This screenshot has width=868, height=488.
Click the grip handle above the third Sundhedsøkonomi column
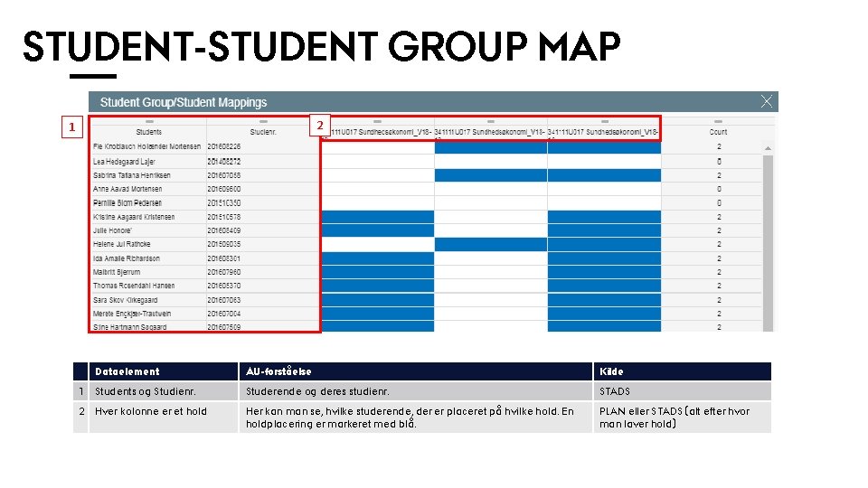(x=605, y=121)
